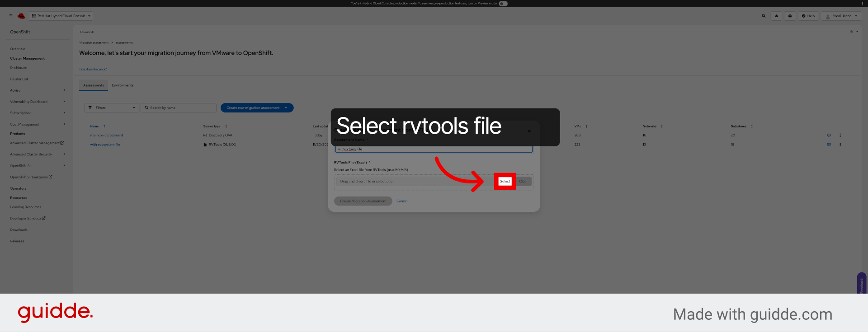
Task: Click the Red Hat logo
Action: (21, 16)
